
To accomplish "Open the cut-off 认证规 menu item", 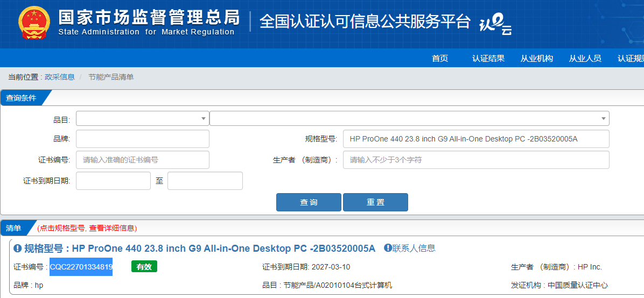I will coord(631,58).
